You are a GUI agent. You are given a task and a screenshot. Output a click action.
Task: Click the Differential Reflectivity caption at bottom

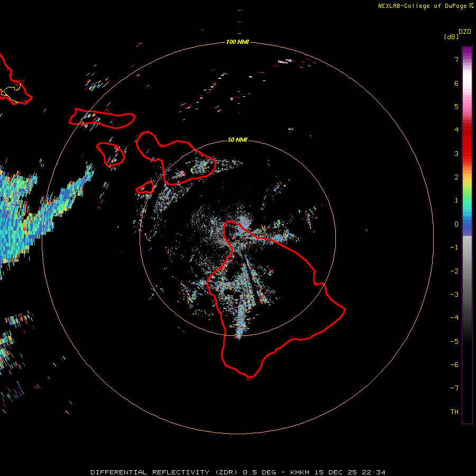(x=237, y=472)
